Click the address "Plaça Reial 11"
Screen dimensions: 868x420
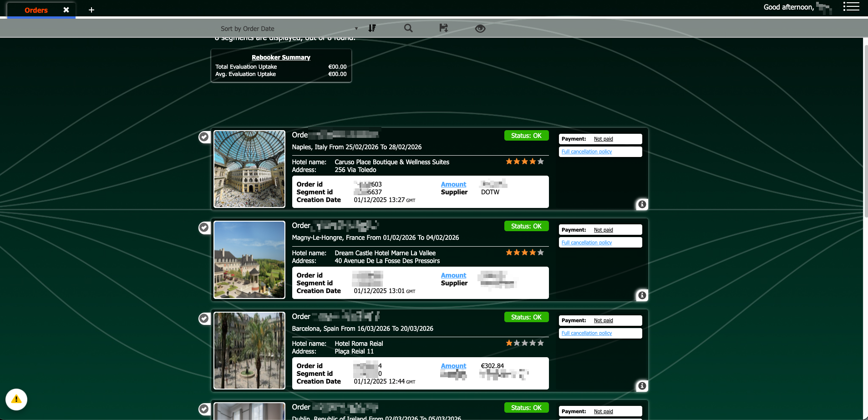(x=354, y=351)
